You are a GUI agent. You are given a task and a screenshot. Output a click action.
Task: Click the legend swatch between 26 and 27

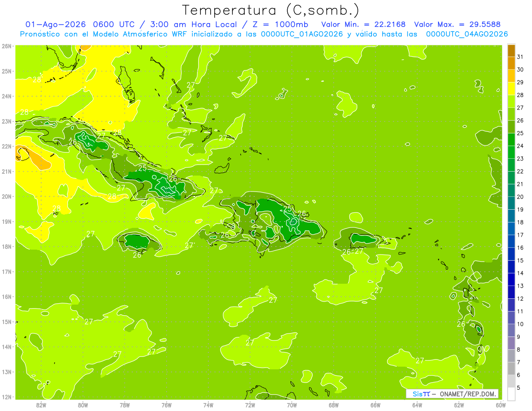[x=511, y=114]
